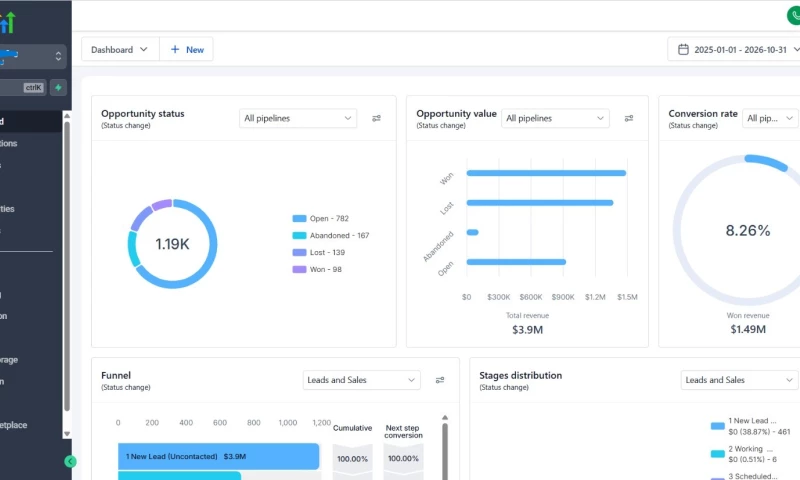Click the Cumulative column header in Funnel
This screenshot has height=480, width=800.
tap(353, 428)
